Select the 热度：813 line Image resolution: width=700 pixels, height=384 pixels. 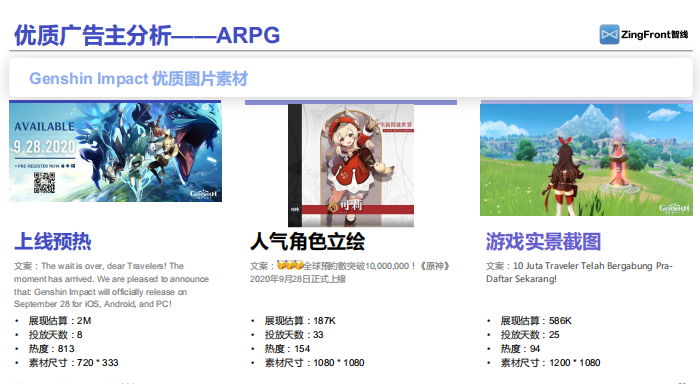point(51,349)
